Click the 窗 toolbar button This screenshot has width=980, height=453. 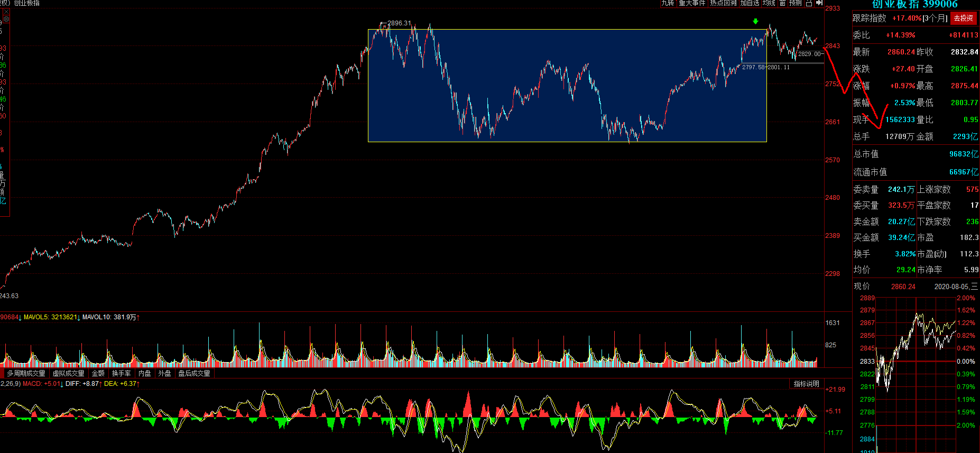click(782, 3)
